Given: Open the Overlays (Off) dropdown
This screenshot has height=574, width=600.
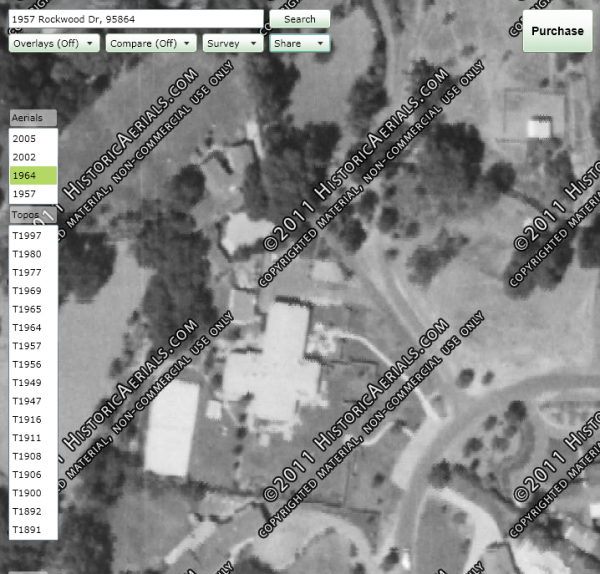Looking at the screenshot, I should coord(54,44).
